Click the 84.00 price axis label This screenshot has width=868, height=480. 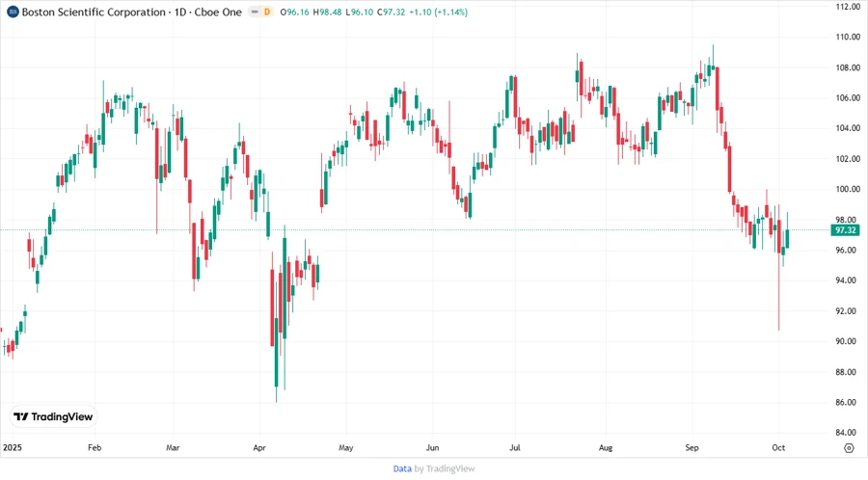tap(847, 432)
